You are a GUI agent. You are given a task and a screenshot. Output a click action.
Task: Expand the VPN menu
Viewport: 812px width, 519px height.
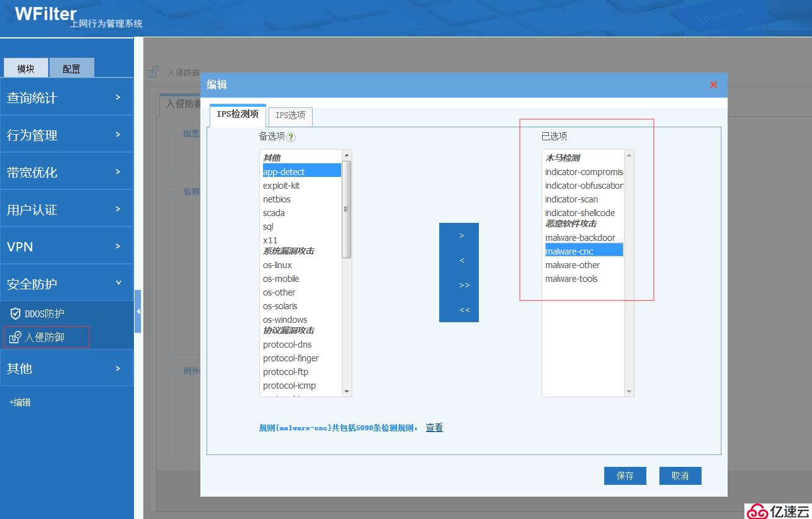tap(66, 246)
